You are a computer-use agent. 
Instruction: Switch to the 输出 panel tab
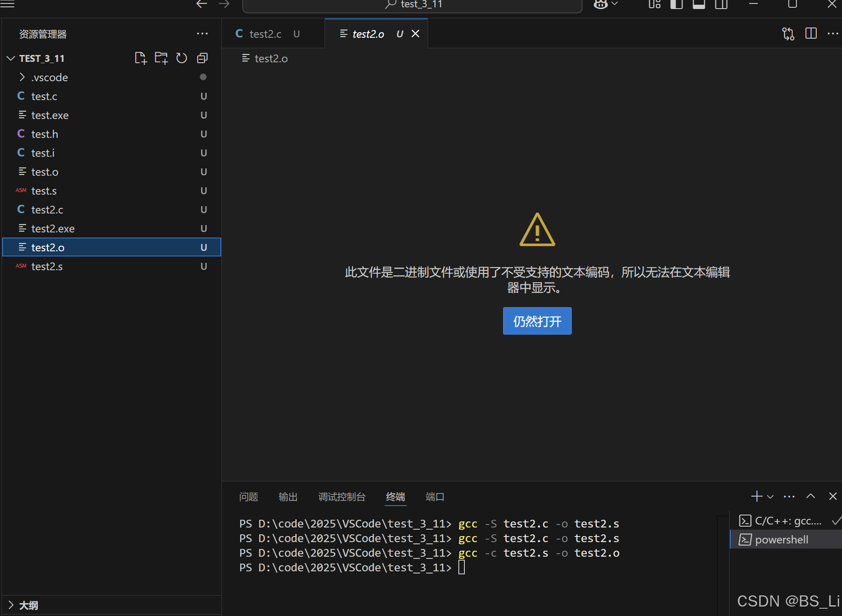pyautogui.click(x=288, y=497)
